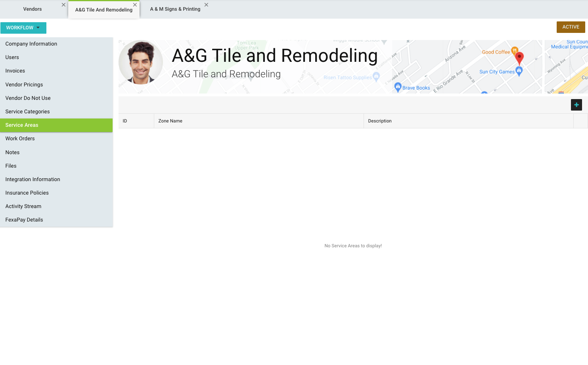Expand the WORKFLOW dropdown
The image size is (588, 365).
pos(23,28)
